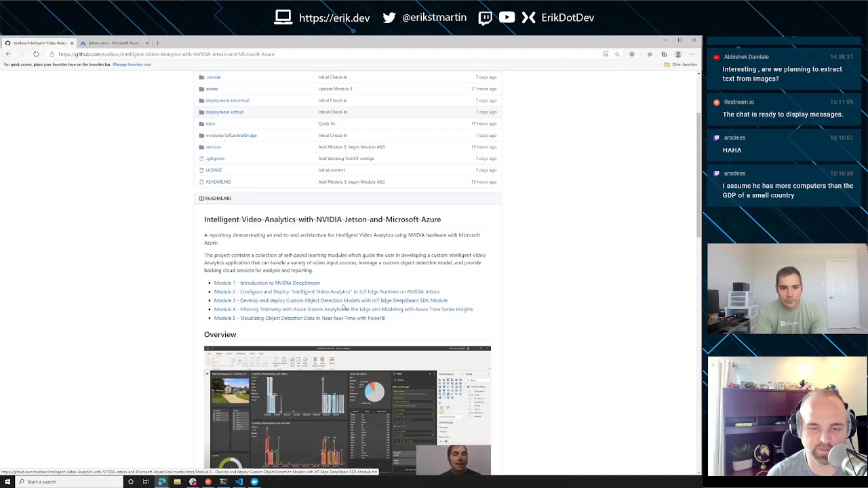Click Abhishek Dandale's chat message
Screen dimensions: 868x488
[x=782, y=74]
